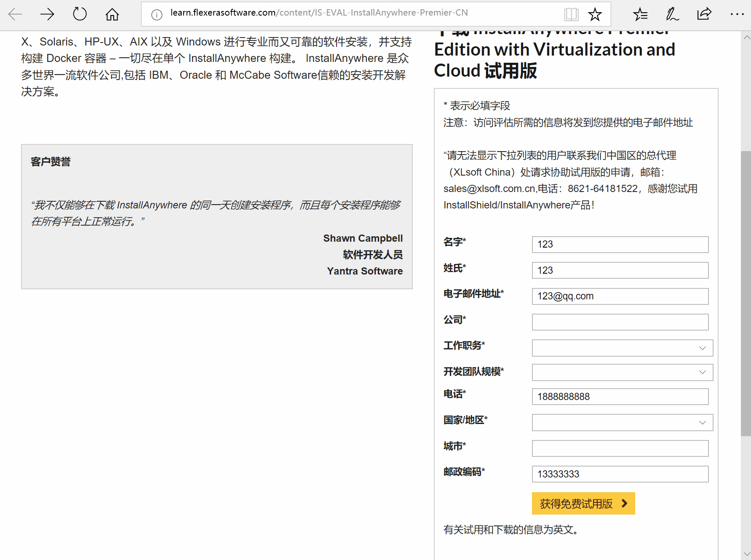Viewport: 751px width, 560px height.
Task: Click the scrollbar up arrow
Action: pyautogui.click(x=746, y=37)
